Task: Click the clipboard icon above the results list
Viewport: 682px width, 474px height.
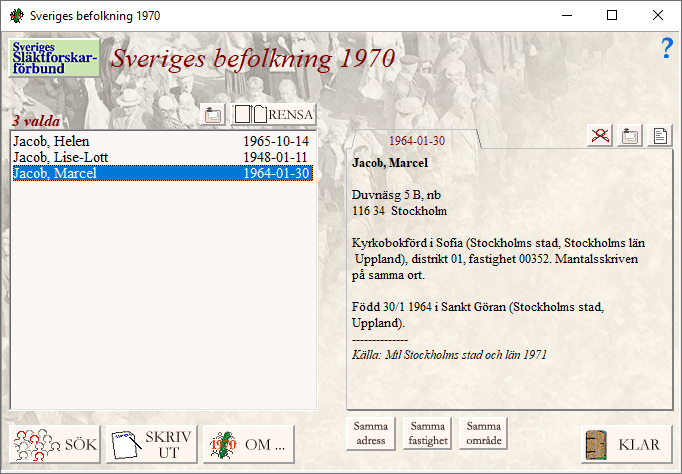Action: click(213, 115)
